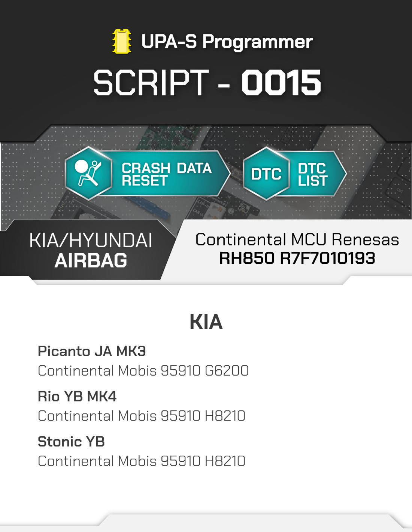Select the DTC List badge

coord(295,174)
